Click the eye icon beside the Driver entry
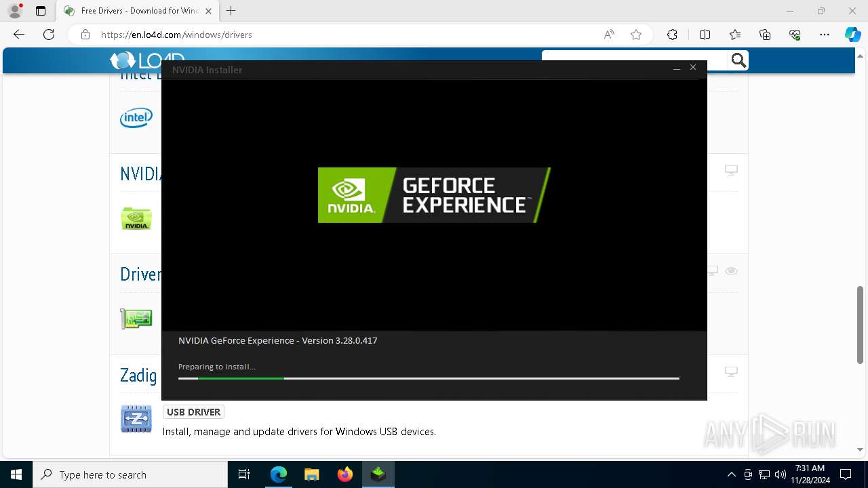This screenshot has width=868, height=488. (731, 270)
